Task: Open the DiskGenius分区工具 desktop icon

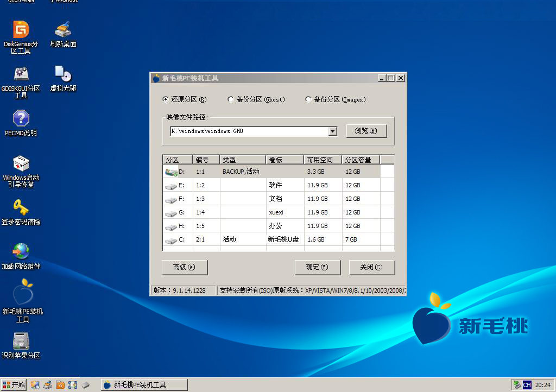Action: [21, 37]
